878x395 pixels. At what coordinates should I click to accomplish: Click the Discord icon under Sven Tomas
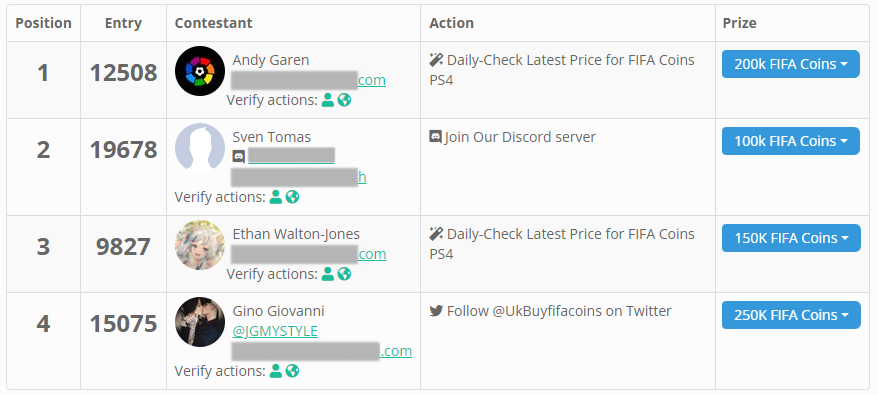(239, 157)
